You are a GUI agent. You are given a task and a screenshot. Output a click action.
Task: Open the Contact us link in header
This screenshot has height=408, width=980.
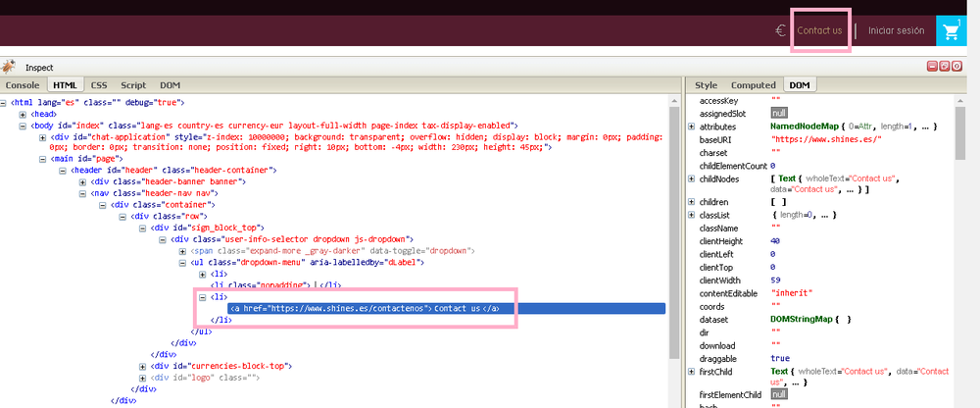pos(819,30)
